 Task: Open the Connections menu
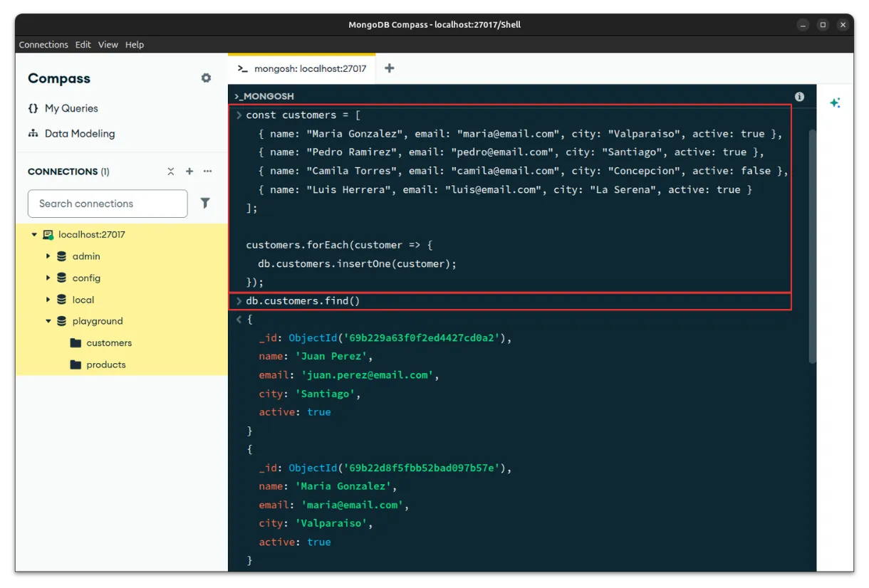pos(43,44)
